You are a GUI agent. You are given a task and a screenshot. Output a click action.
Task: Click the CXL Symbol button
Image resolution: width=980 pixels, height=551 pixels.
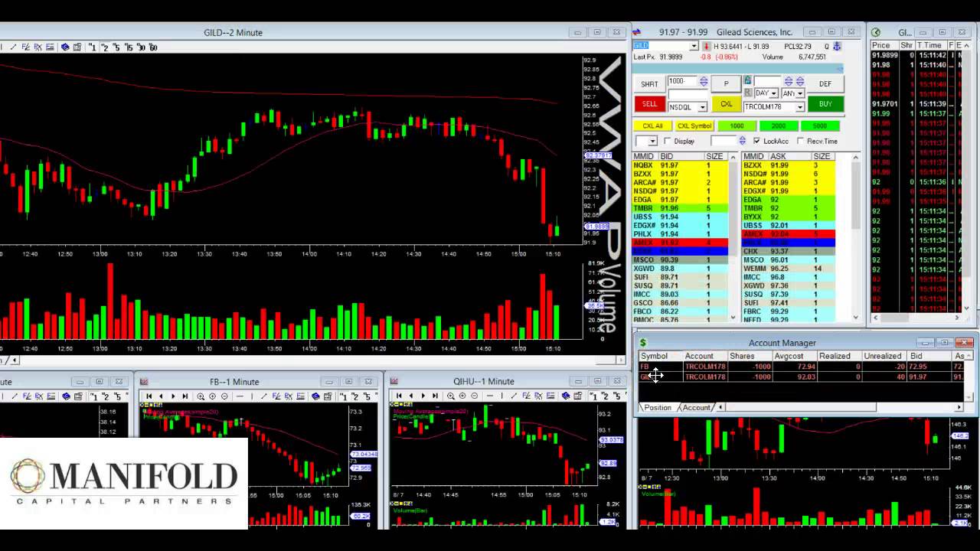click(x=694, y=126)
